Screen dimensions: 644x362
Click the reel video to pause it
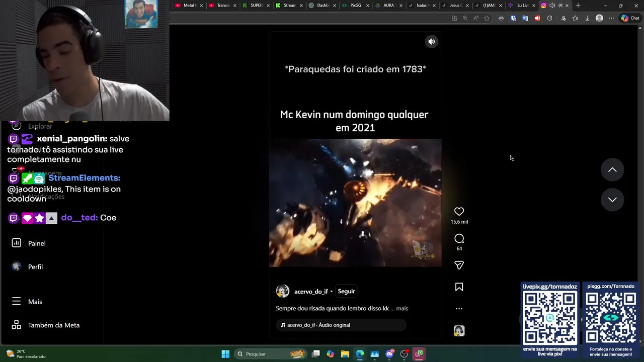[355, 203]
